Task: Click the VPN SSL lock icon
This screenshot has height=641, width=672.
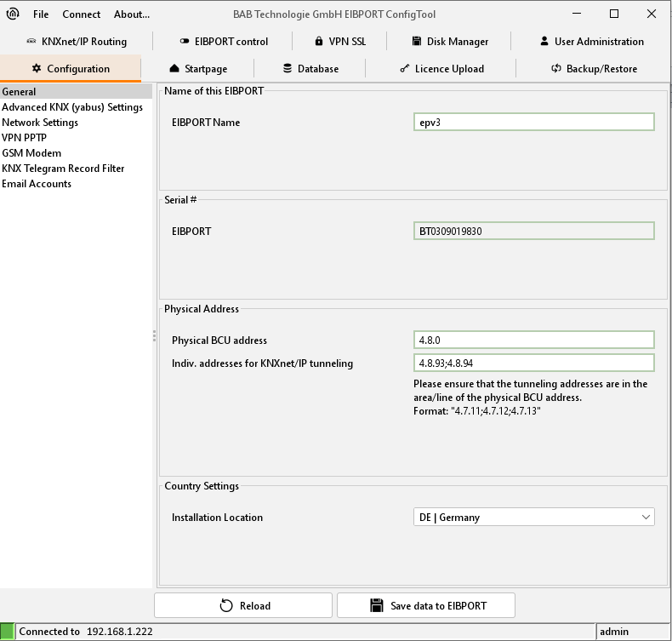Action: coord(319,42)
